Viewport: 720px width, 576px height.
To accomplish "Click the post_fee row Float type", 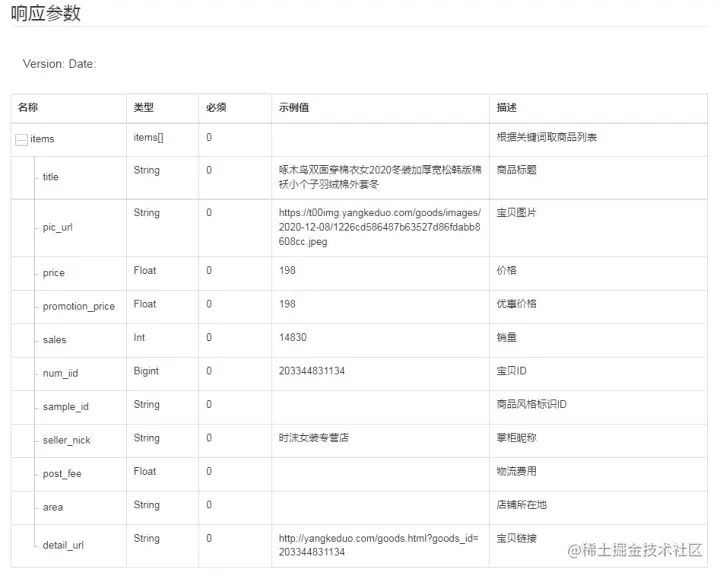I will 145,472.
